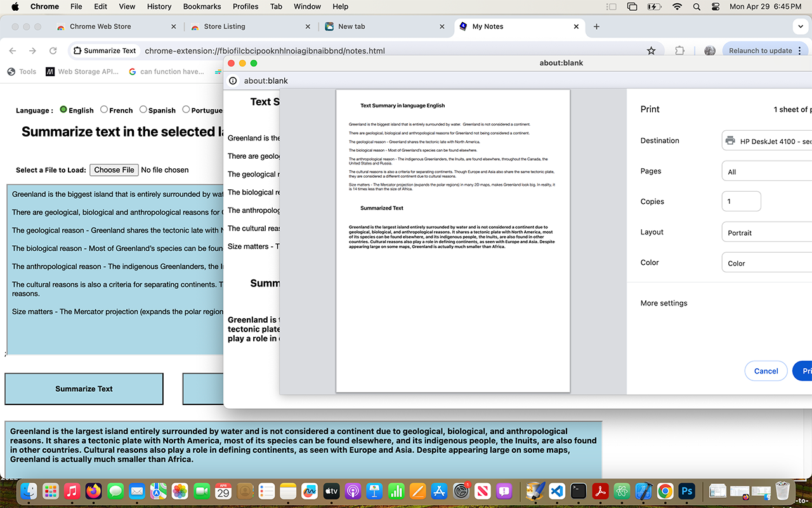Viewport: 812px width, 508px height.
Task: Open the Profiles menu
Action: coord(246,6)
